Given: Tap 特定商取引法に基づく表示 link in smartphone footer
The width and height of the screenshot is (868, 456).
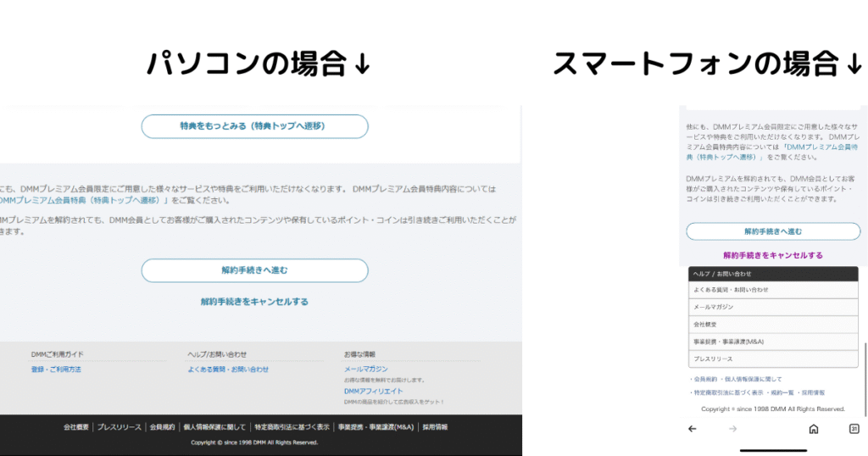Looking at the screenshot, I should coord(728,392).
